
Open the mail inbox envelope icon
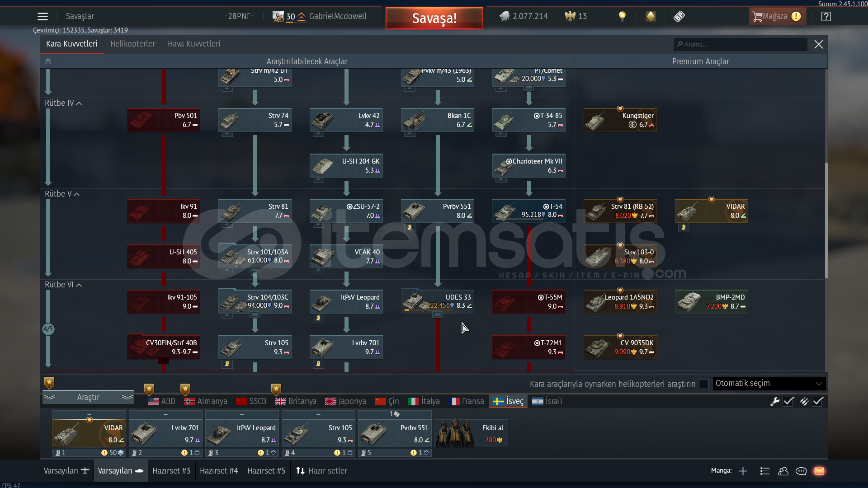(819, 471)
